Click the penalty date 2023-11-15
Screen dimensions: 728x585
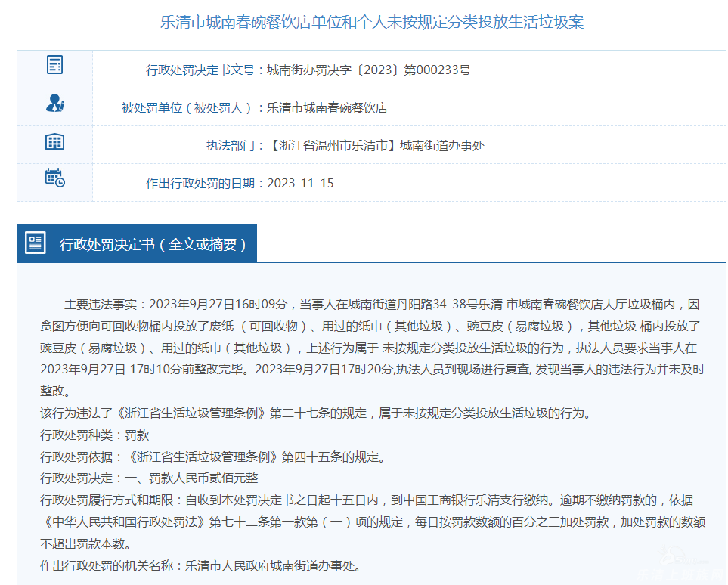pos(300,184)
